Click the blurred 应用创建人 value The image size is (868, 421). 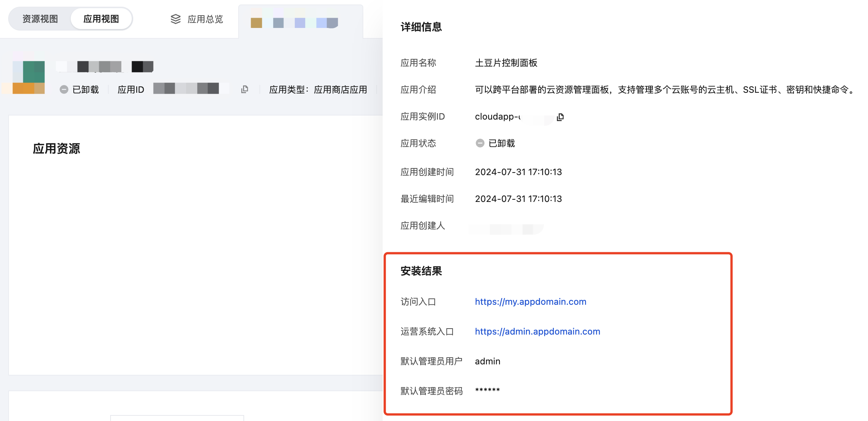click(506, 229)
